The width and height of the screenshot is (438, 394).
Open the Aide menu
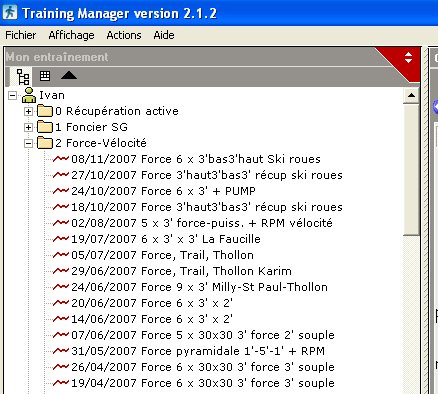point(164,35)
